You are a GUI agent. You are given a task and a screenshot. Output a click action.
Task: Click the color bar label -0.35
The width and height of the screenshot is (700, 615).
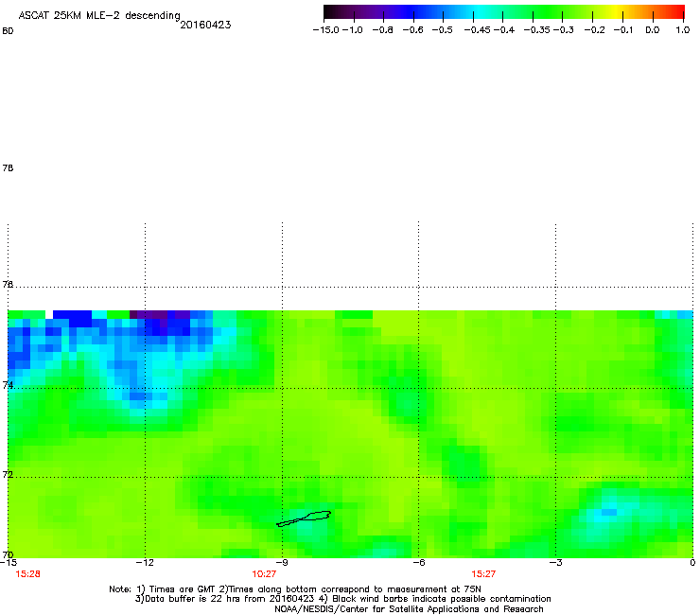[x=537, y=30]
